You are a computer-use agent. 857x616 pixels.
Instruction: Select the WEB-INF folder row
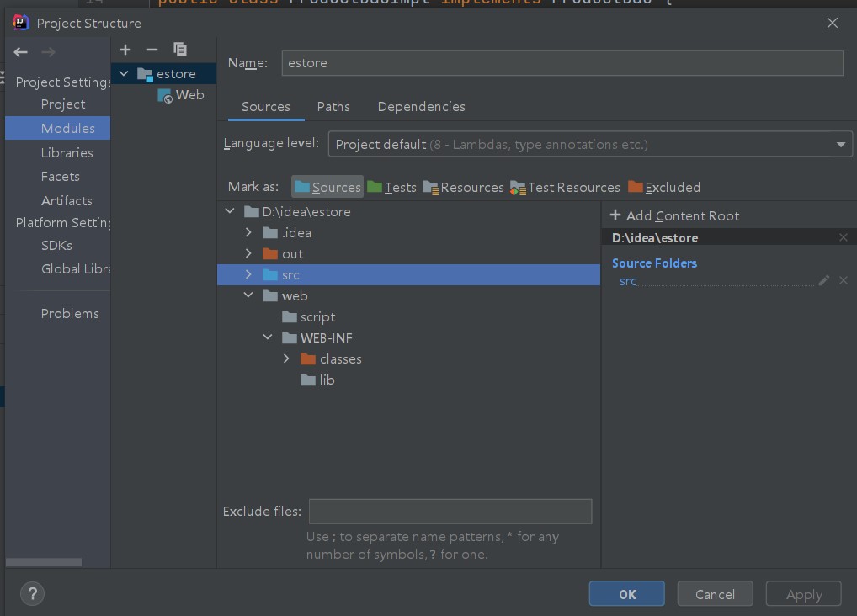(409, 337)
